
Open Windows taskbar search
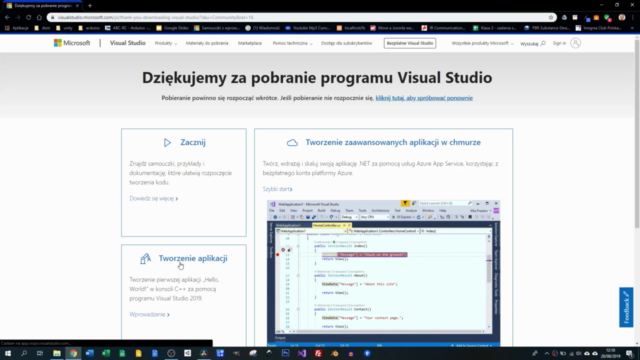click(24, 353)
